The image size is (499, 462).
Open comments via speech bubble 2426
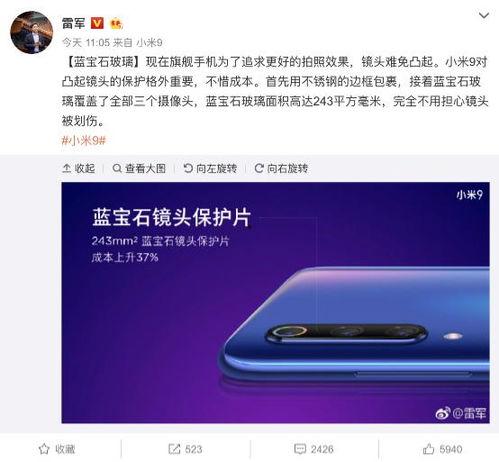tap(314, 449)
